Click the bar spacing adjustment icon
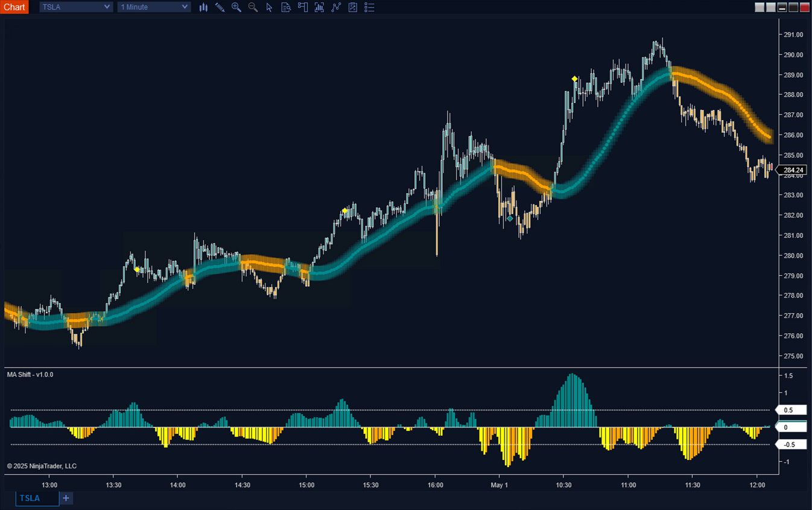Screen dimensions: 812x510 [x=319, y=7]
